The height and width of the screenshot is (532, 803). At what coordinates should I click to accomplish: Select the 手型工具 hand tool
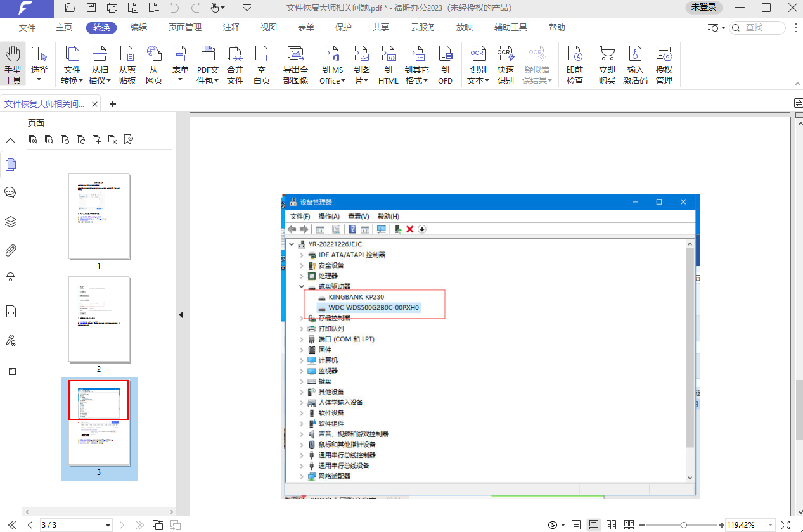point(13,65)
